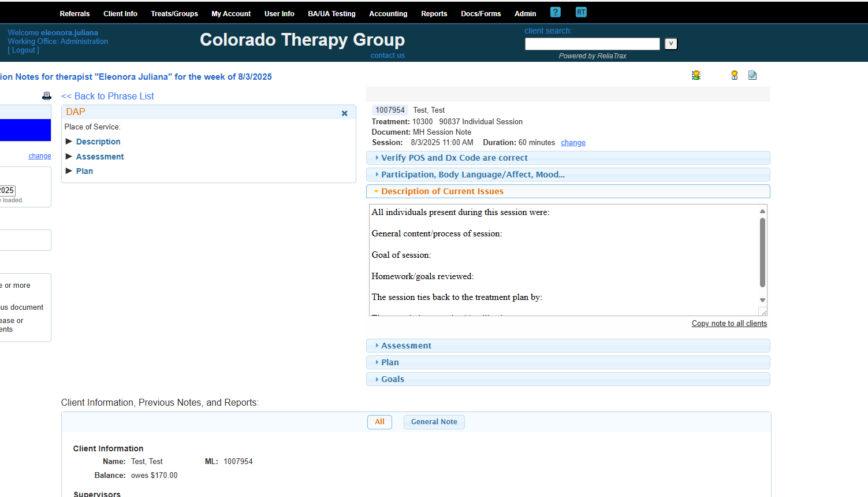Viewport: 868px width, 497px height.
Task: Expand Description in the DAP phrase list
Action: pos(98,142)
